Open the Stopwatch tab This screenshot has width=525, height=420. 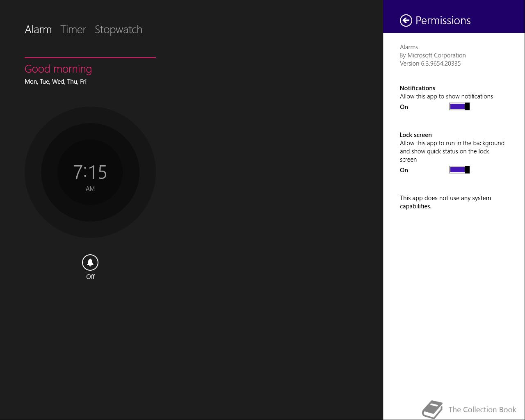click(x=119, y=30)
